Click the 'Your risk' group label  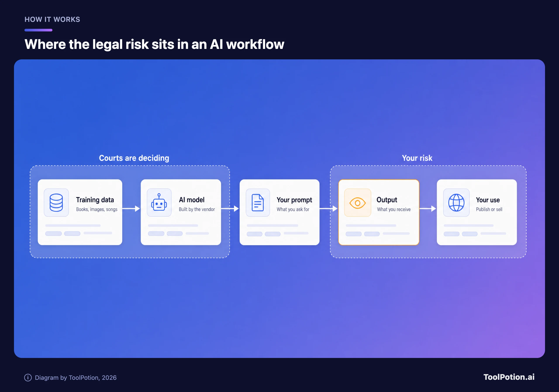point(417,158)
